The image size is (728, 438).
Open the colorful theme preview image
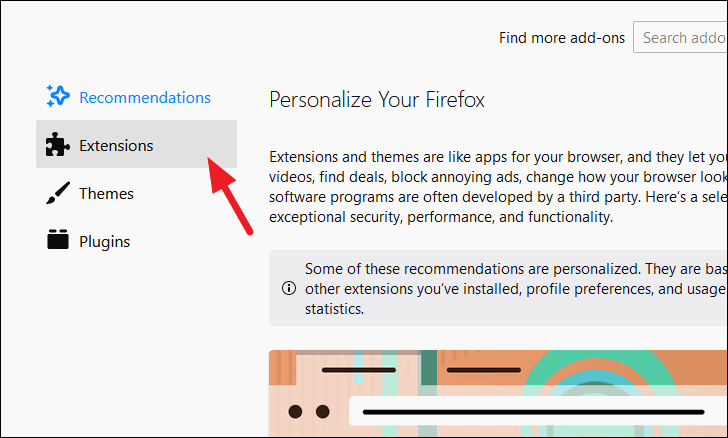click(498, 393)
